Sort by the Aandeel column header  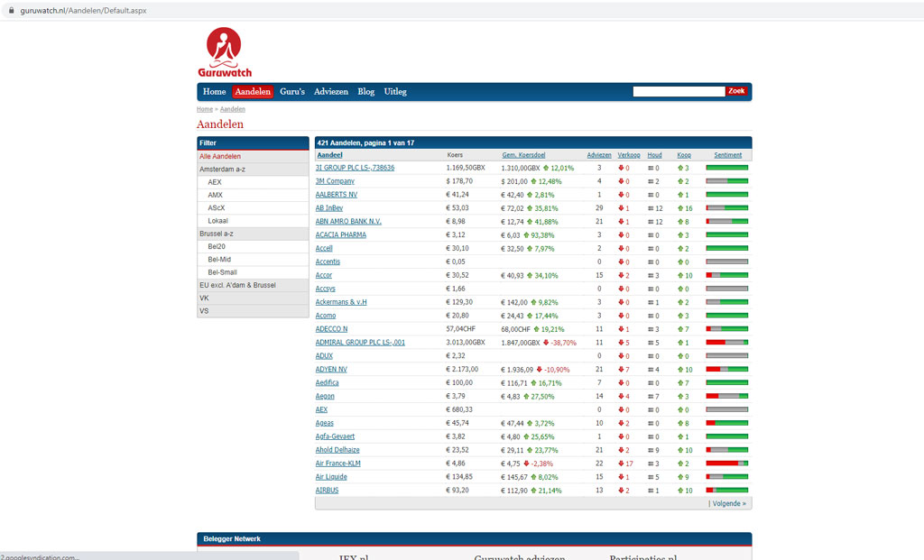(x=329, y=155)
